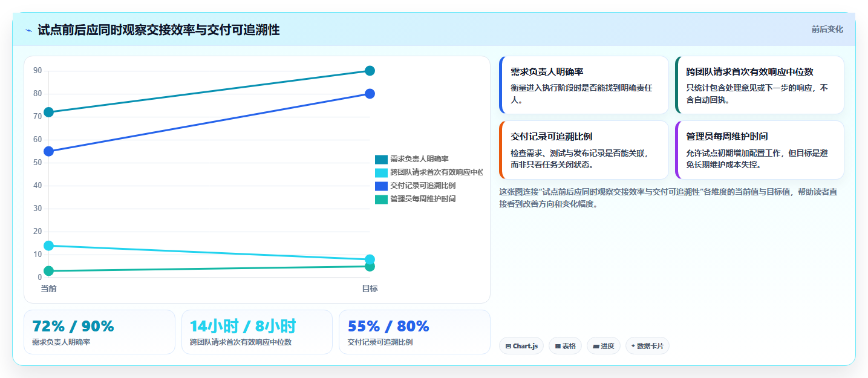Toggle the 管理员每周维护时间 legend swatch
868x378 pixels.
pos(381,199)
